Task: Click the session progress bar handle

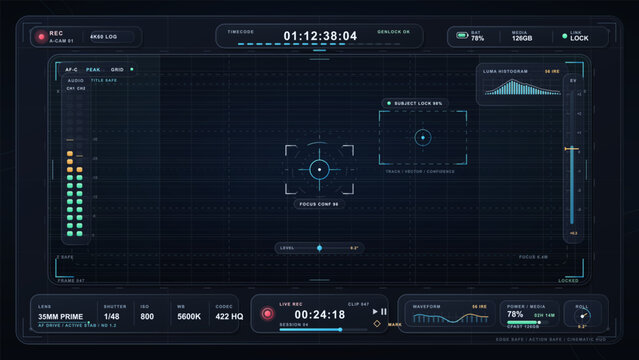Action: [340, 329]
